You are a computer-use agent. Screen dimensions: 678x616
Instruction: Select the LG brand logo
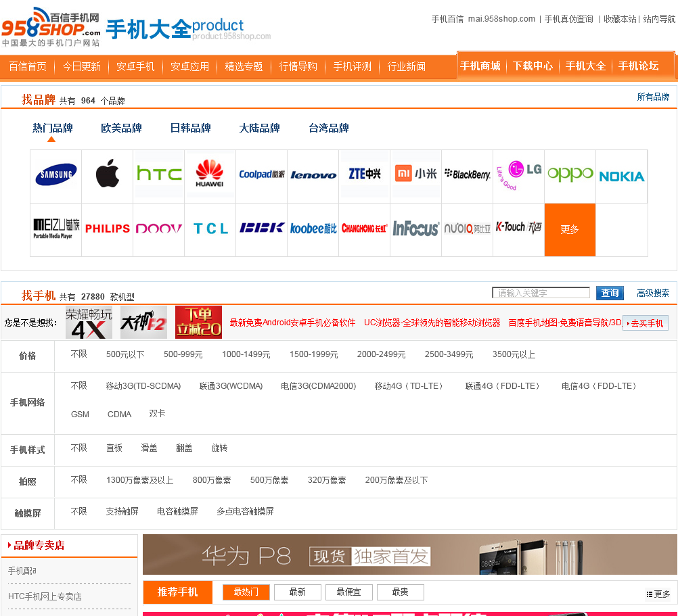[x=519, y=175]
